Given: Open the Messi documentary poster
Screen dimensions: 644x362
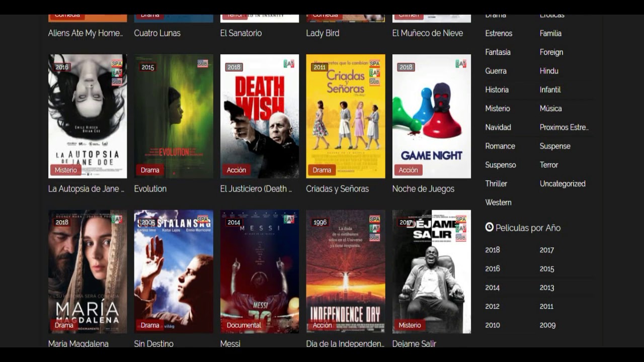Looking at the screenshot, I should [x=260, y=271].
